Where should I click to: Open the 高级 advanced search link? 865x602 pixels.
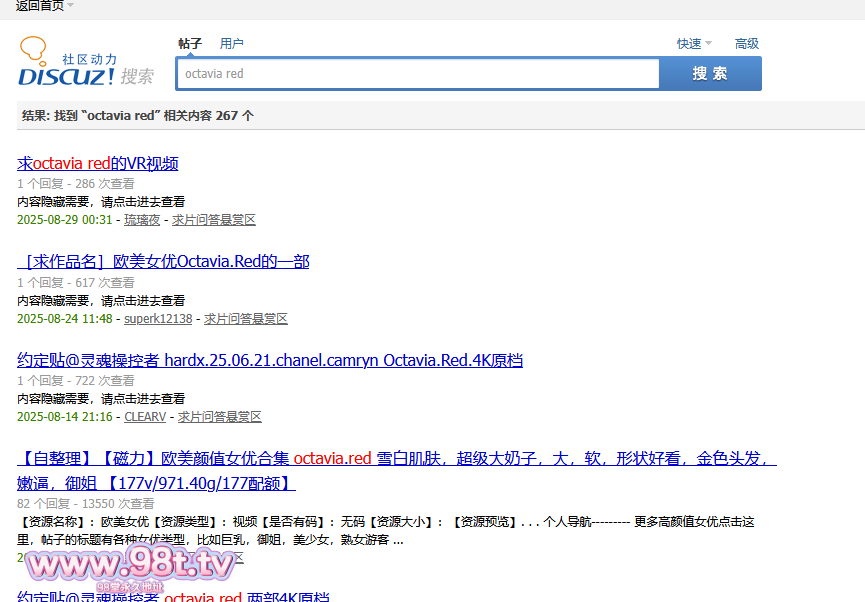746,44
